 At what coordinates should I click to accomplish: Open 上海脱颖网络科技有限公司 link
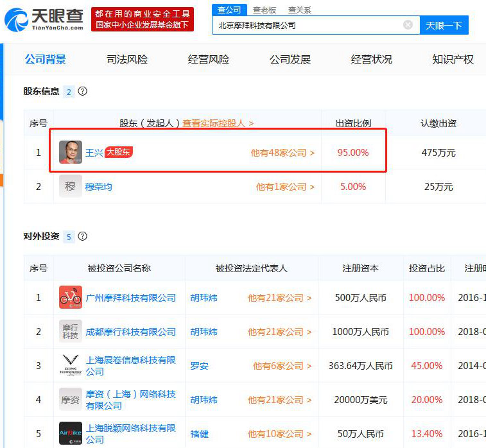coord(130,434)
